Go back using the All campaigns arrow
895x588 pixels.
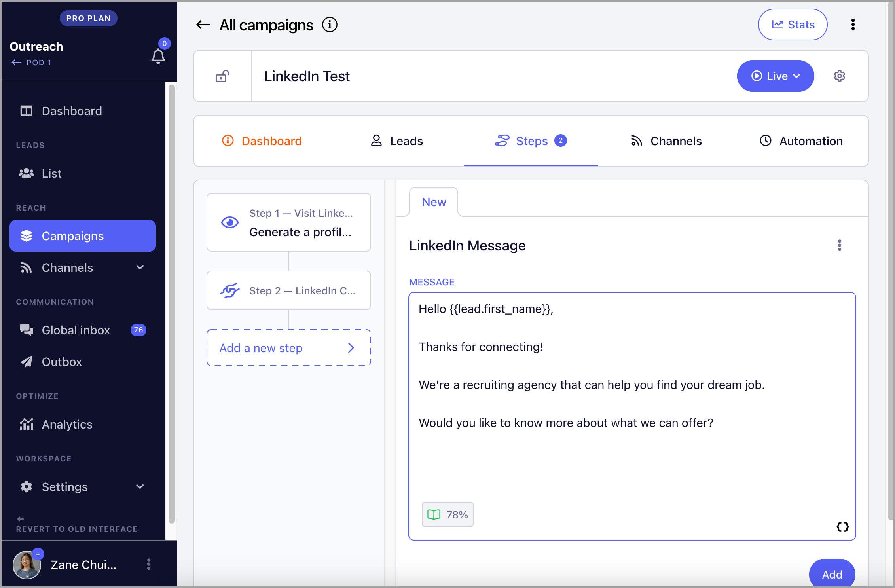click(x=203, y=25)
